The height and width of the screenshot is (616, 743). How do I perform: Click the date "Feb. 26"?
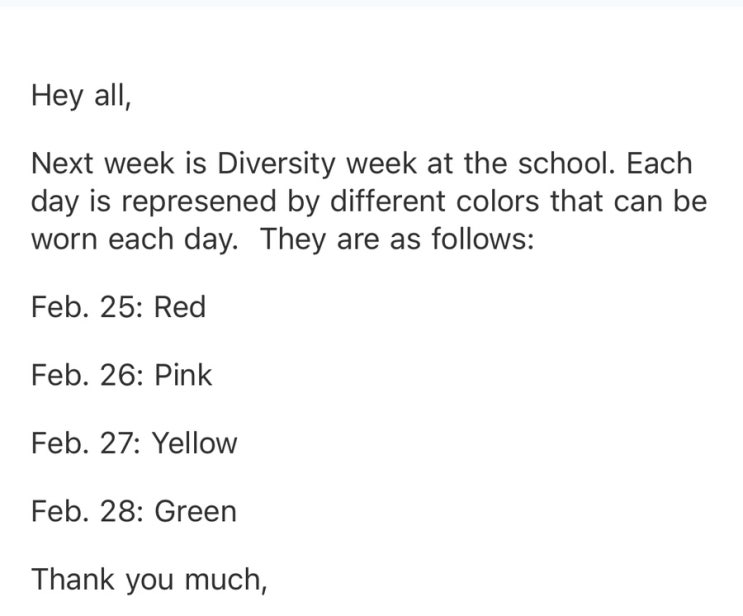(85, 375)
